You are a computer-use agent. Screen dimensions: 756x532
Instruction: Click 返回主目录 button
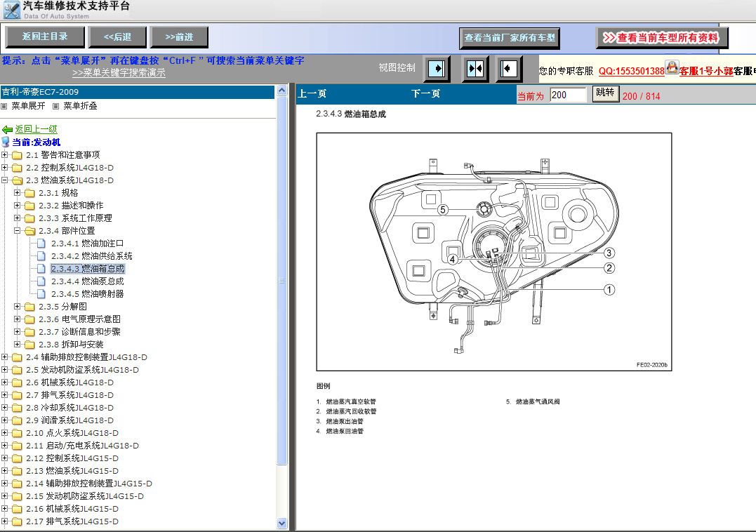click(45, 36)
